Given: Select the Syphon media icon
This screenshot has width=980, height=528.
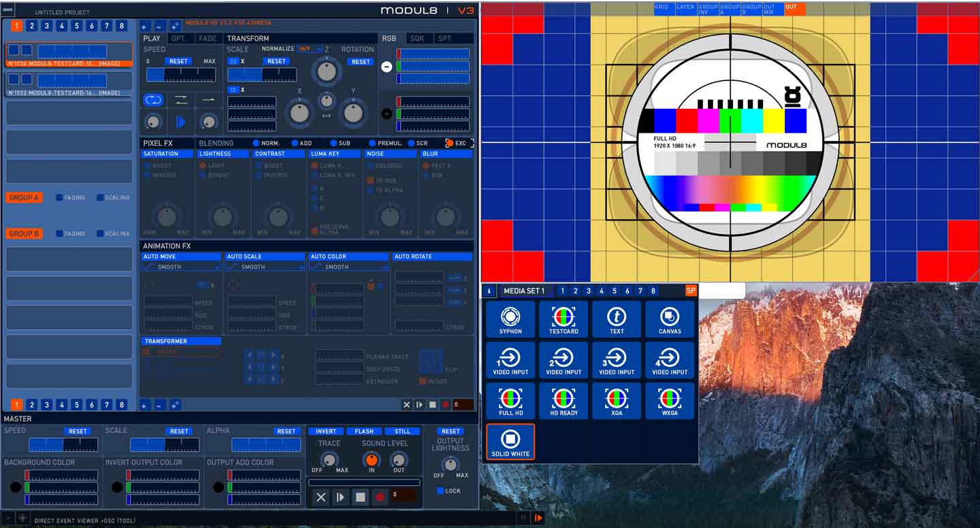Looking at the screenshot, I should point(510,319).
